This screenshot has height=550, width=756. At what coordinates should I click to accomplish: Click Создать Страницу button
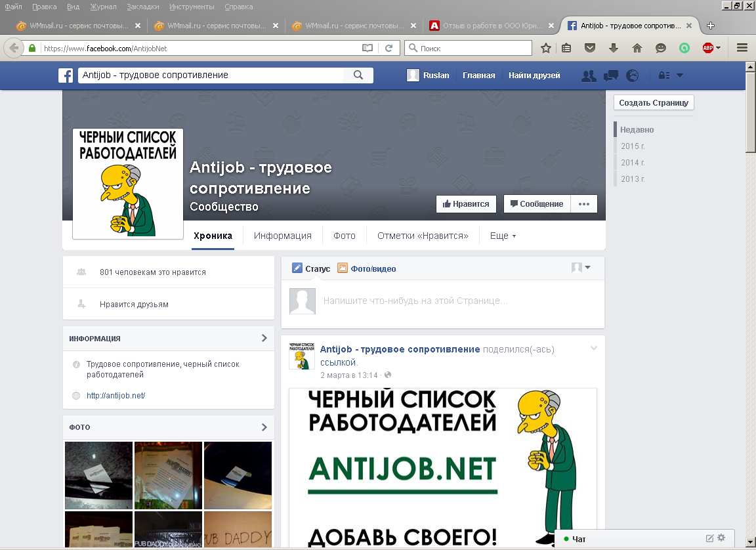(654, 102)
